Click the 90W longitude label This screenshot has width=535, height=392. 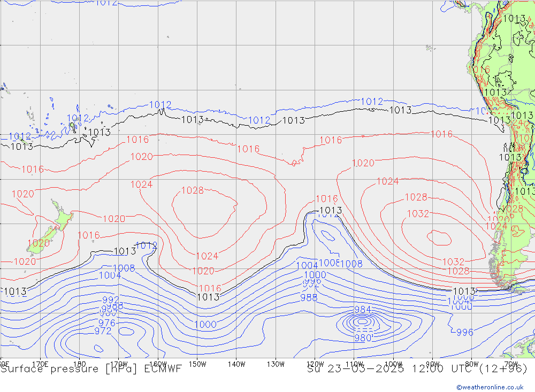[x=433, y=364]
